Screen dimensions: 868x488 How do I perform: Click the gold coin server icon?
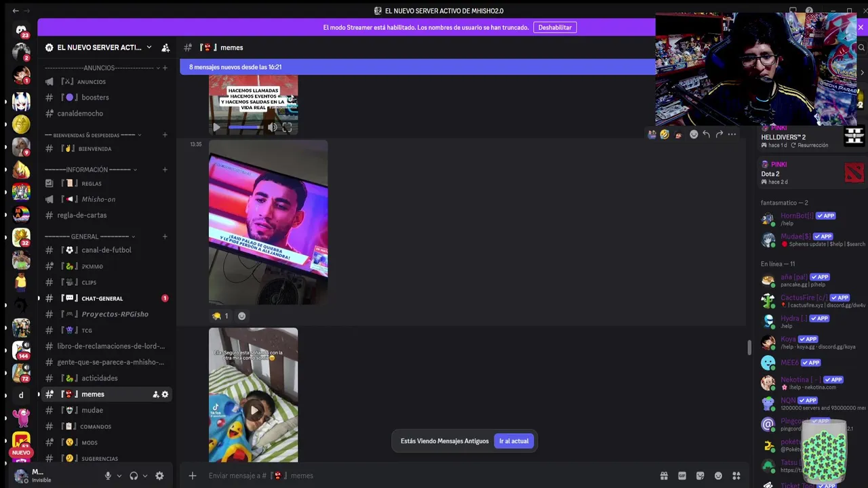(21, 125)
